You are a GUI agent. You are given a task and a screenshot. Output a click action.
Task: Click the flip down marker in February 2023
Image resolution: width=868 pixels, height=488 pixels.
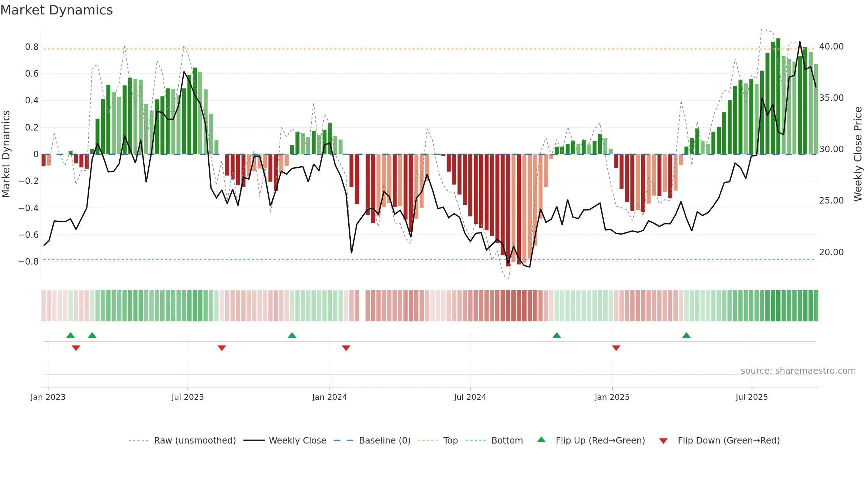[76, 348]
